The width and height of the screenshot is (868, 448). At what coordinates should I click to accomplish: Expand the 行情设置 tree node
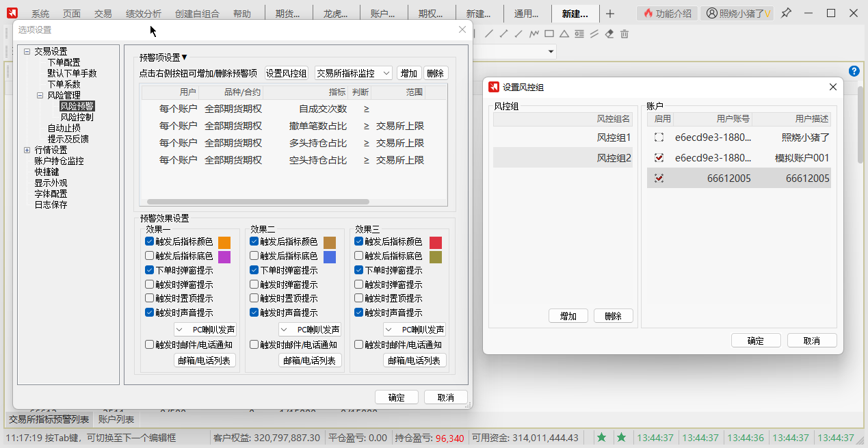[27, 150]
